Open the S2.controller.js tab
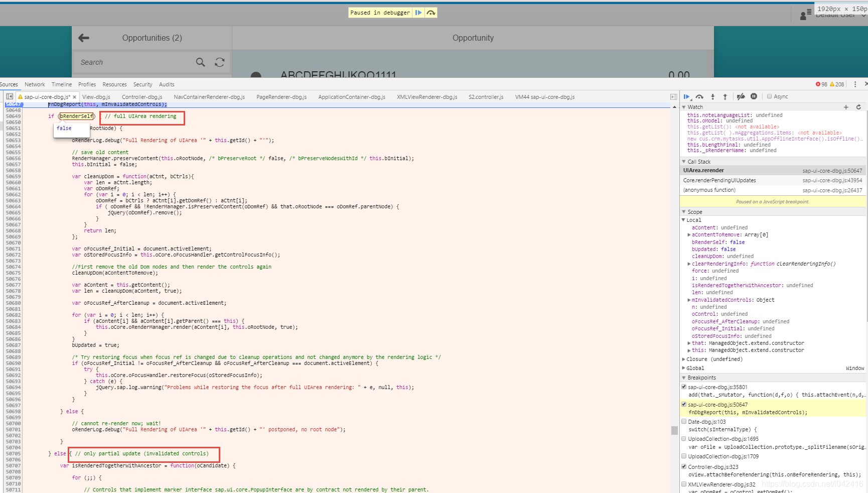 pos(486,97)
